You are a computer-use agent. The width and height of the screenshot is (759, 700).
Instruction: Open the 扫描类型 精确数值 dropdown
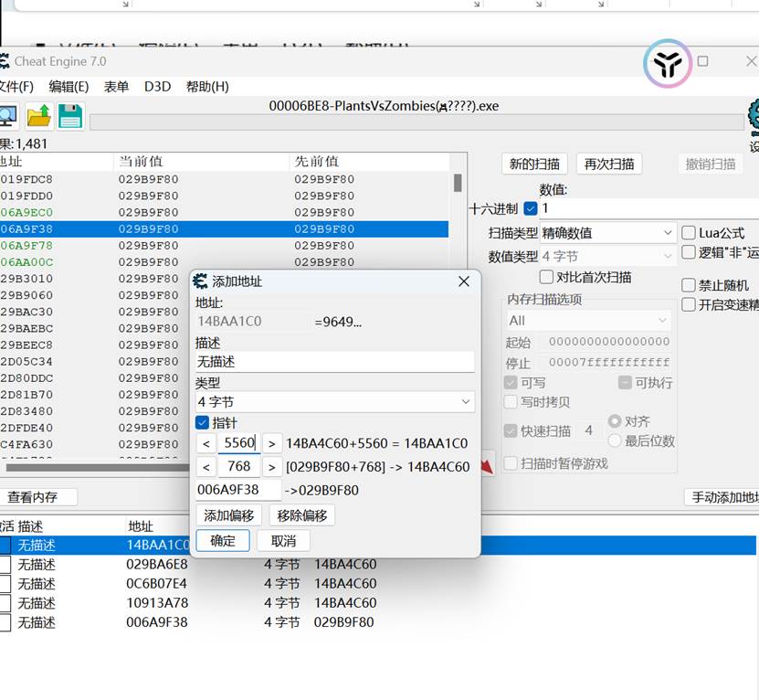click(607, 233)
